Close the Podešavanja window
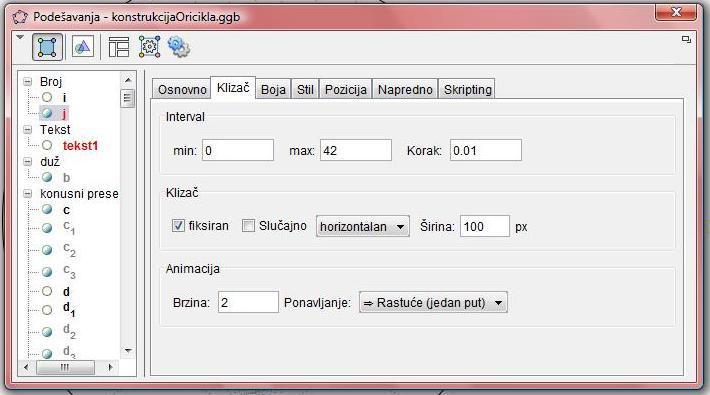 click(x=676, y=12)
